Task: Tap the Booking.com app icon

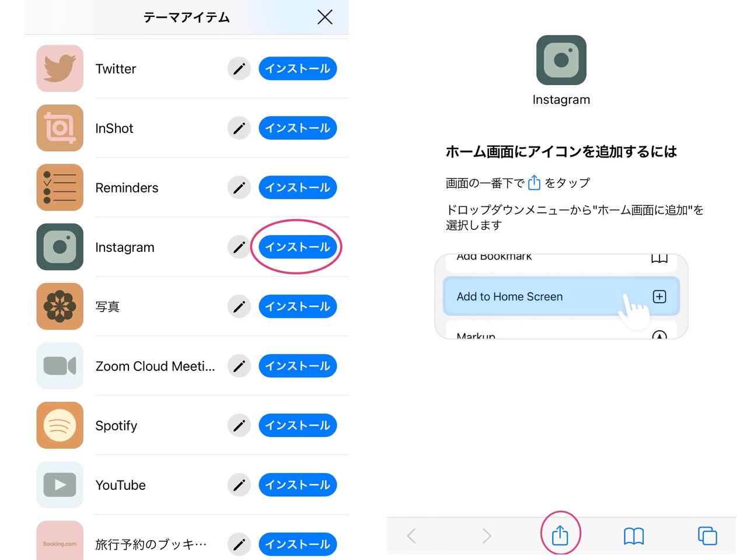Action: point(60,541)
